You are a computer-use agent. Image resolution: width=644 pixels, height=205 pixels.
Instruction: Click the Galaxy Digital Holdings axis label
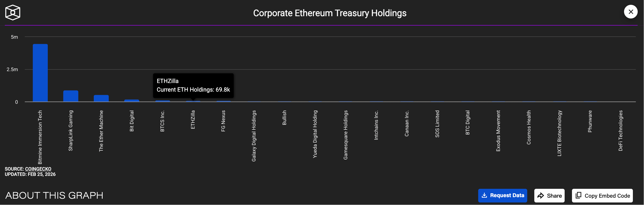click(254, 136)
